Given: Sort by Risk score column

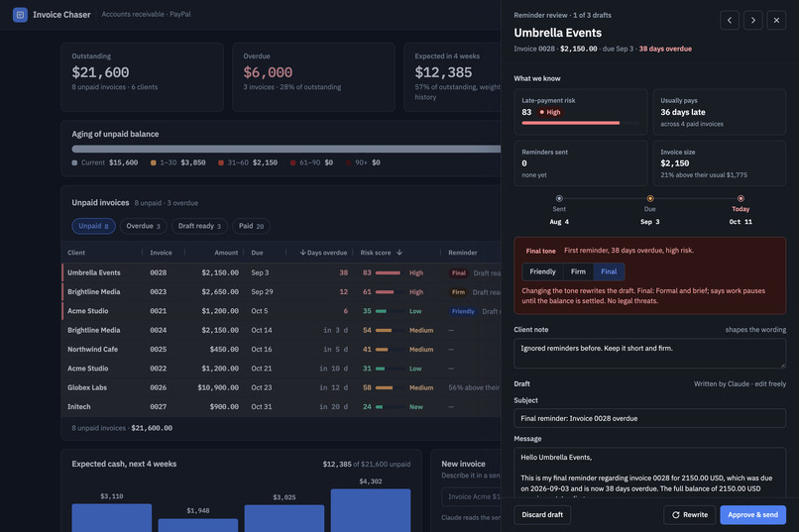Looking at the screenshot, I should click(x=381, y=253).
